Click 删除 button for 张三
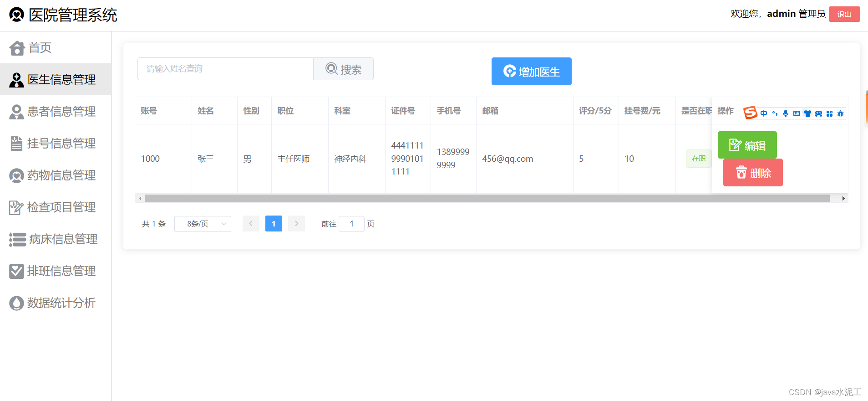 click(753, 172)
